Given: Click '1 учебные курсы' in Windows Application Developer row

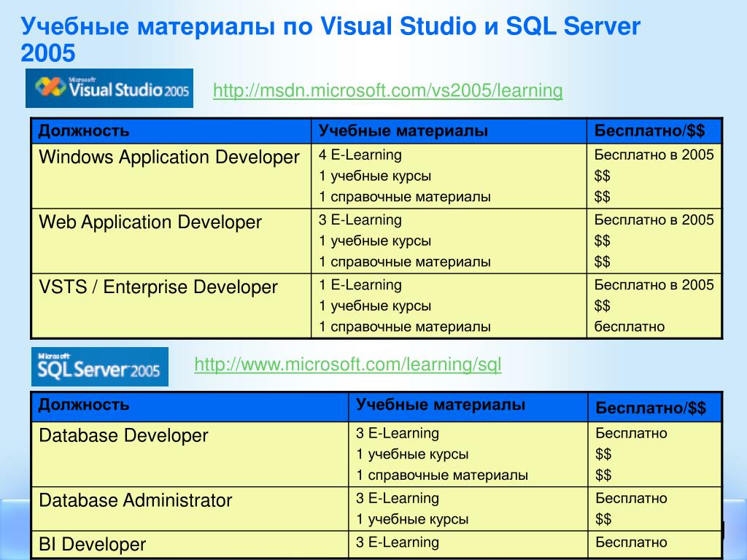Looking at the screenshot, I should (375, 176).
